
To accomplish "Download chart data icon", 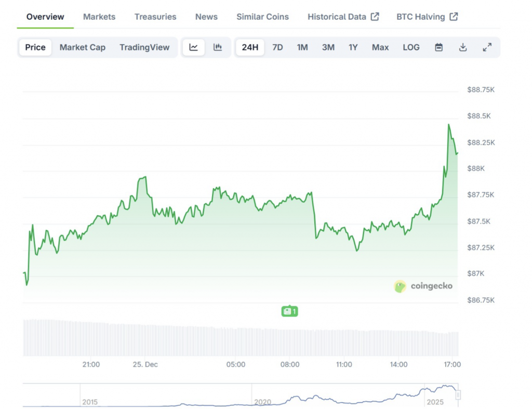I will point(463,47).
